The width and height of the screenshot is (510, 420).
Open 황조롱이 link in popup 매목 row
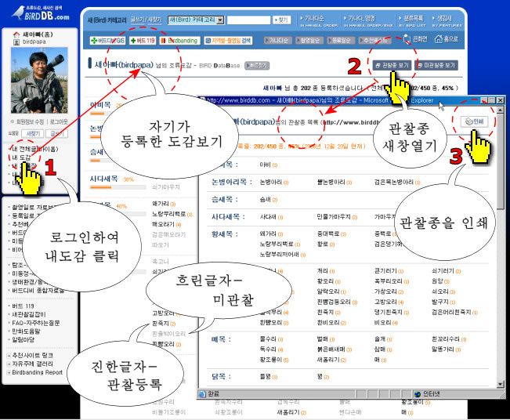[270, 360]
